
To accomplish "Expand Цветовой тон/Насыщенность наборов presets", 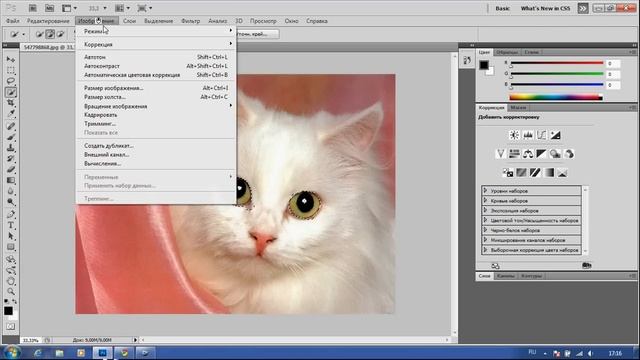I will point(485,220).
